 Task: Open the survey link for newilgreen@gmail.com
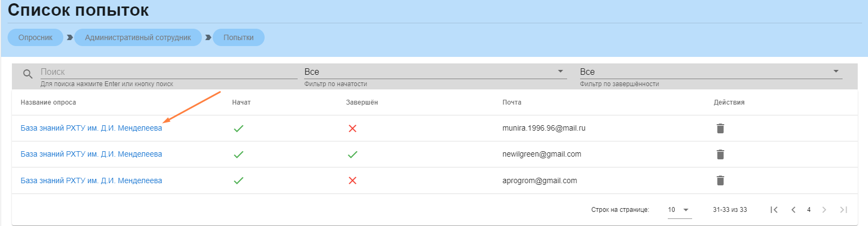tap(91, 154)
